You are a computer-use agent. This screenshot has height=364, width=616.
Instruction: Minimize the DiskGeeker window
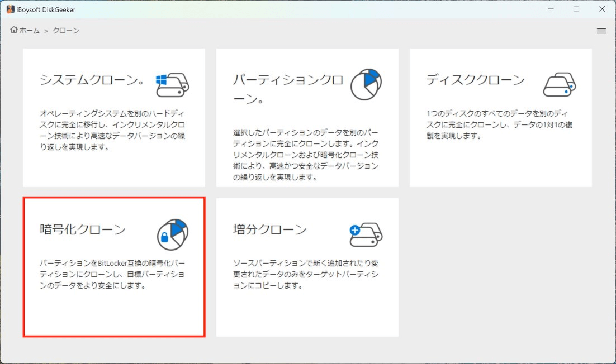click(551, 9)
